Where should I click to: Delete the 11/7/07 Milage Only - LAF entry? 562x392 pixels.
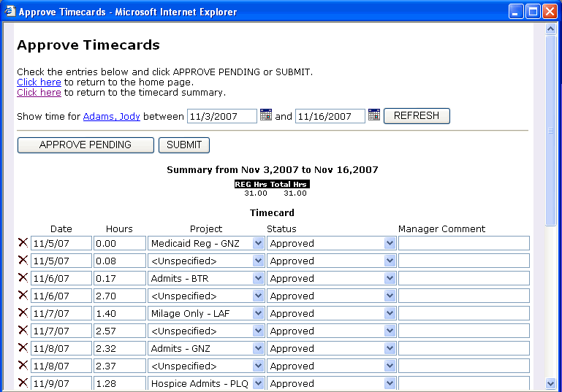[23, 313]
